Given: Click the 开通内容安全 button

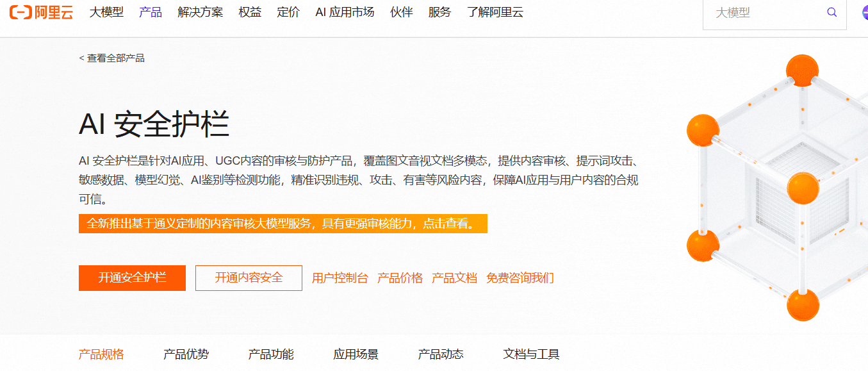Looking at the screenshot, I should coord(249,278).
